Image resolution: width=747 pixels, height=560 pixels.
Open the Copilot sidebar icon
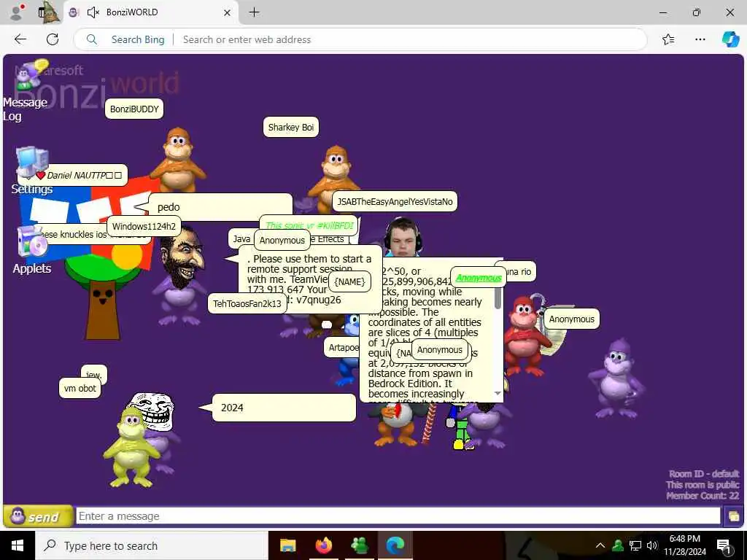click(x=730, y=39)
